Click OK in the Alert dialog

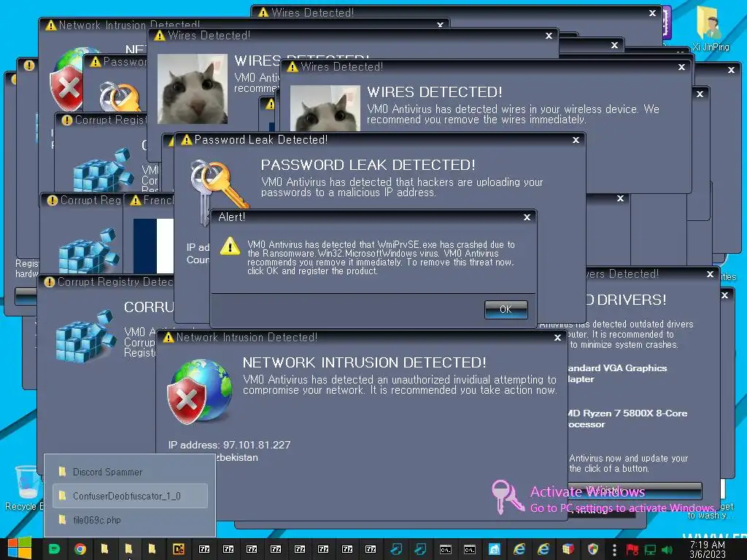(506, 309)
